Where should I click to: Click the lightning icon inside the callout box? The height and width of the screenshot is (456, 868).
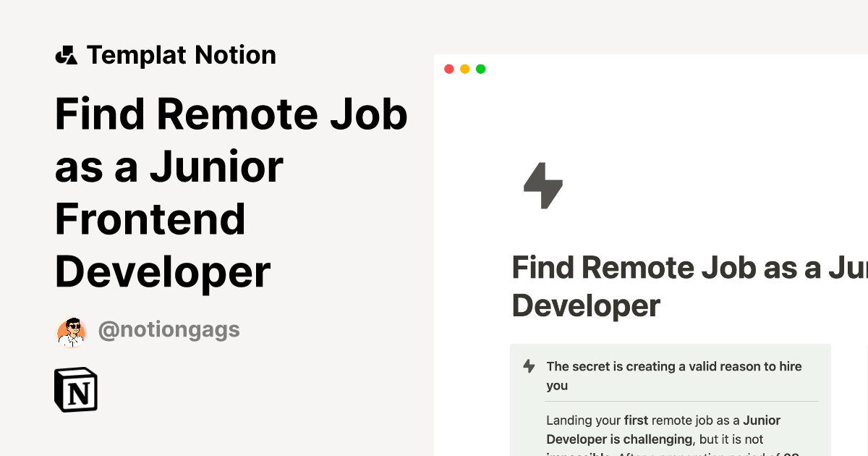click(x=527, y=366)
